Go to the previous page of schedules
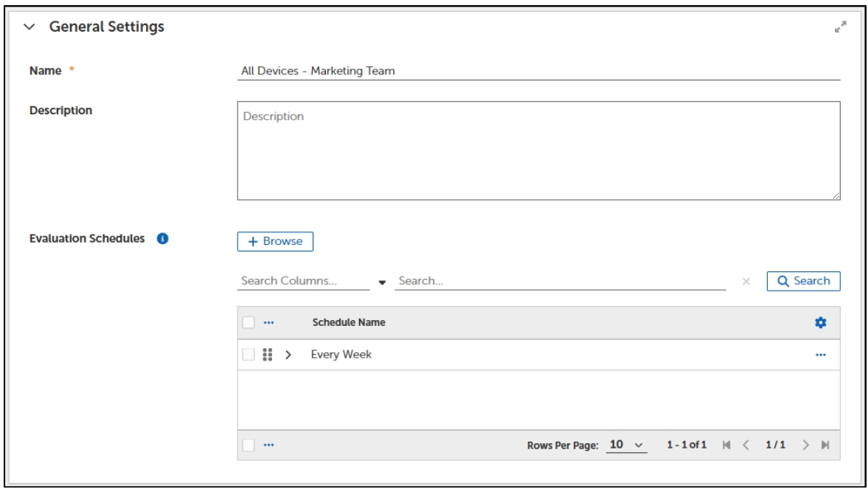This screenshot has height=489, width=868. (x=744, y=445)
